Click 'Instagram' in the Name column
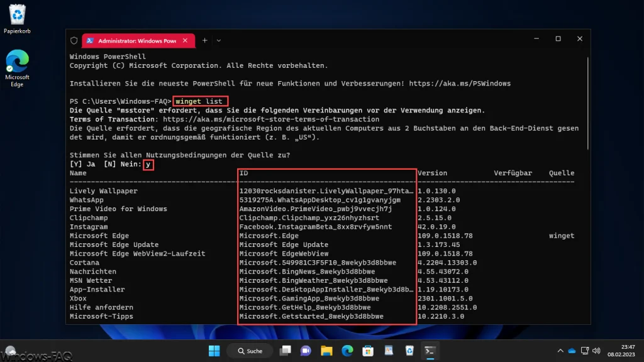Screen dimensions: 644x362 (x=89, y=227)
